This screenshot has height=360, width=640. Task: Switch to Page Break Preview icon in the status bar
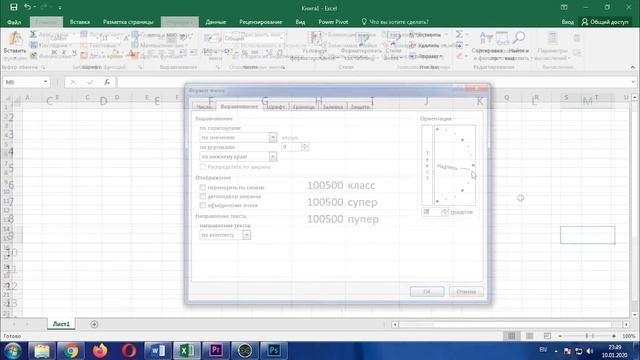click(x=547, y=336)
